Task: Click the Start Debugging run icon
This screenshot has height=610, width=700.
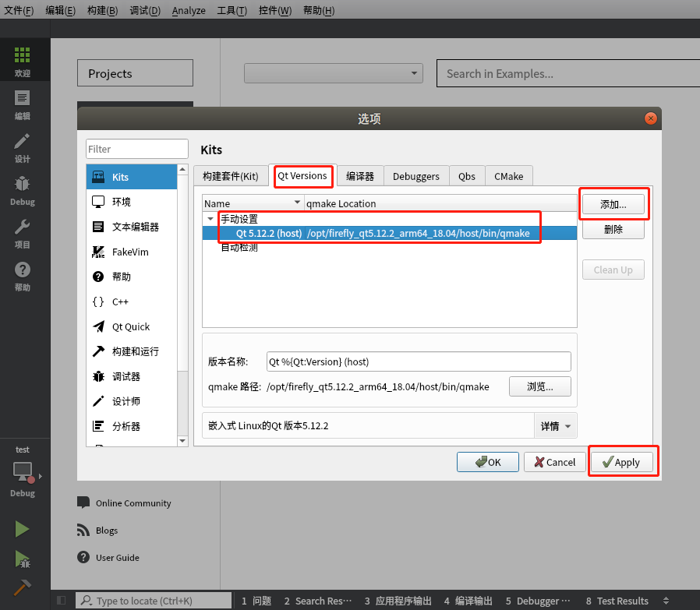Action: click(22, 559)
